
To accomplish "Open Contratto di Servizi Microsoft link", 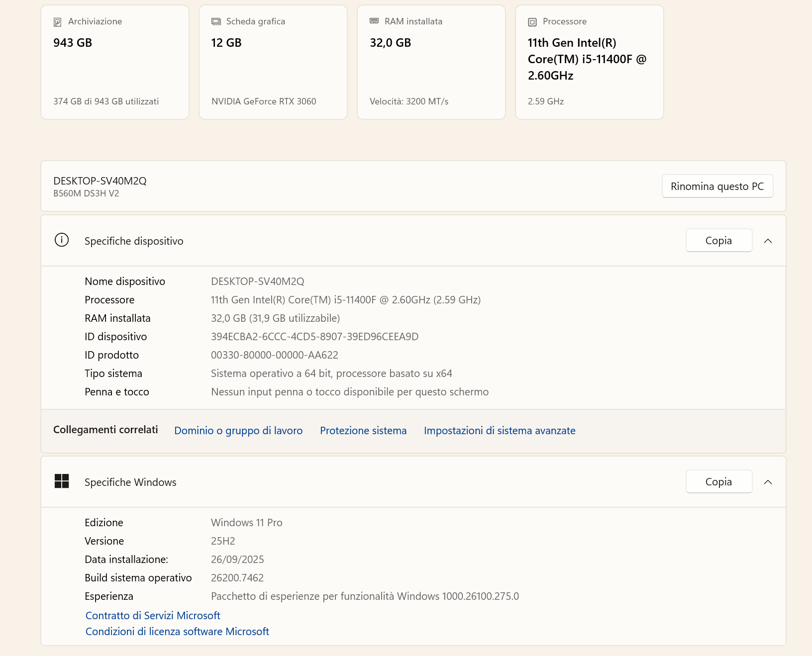I will [153, 616].
